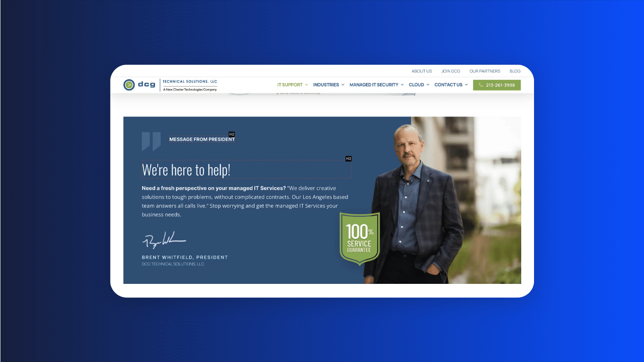Expand the IT Support dropdown chevron
Screen dimensions: 644x362
coord(307,85)
